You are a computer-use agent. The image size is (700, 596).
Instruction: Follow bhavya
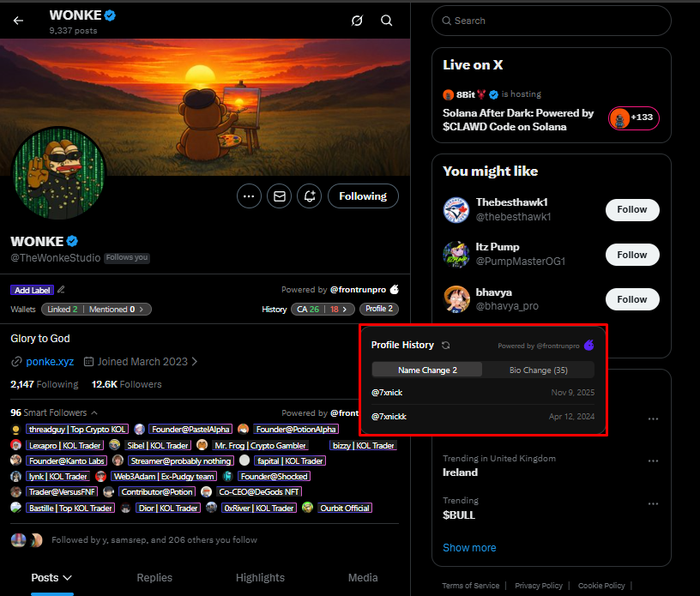632,299
